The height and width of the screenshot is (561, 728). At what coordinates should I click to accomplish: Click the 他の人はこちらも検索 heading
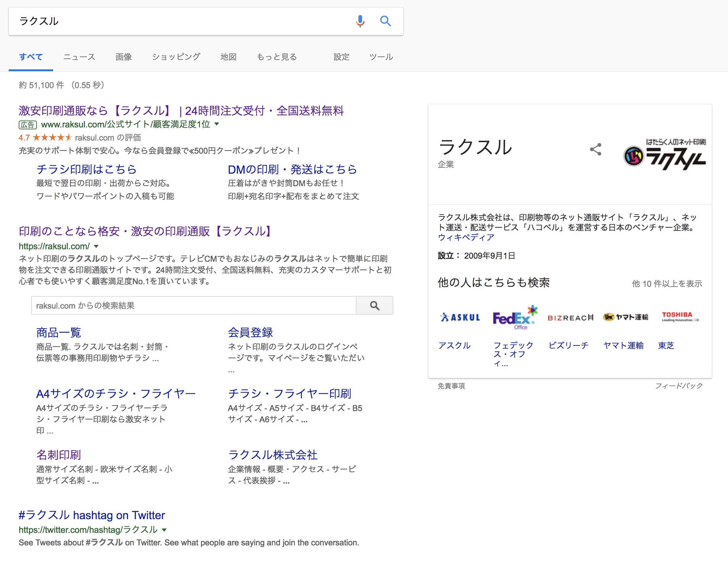[x=494, y=282]
